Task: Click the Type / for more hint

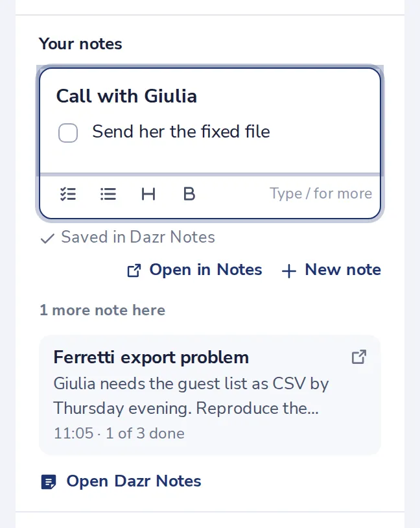Action: pyautogui.click(x=321, y=194)
